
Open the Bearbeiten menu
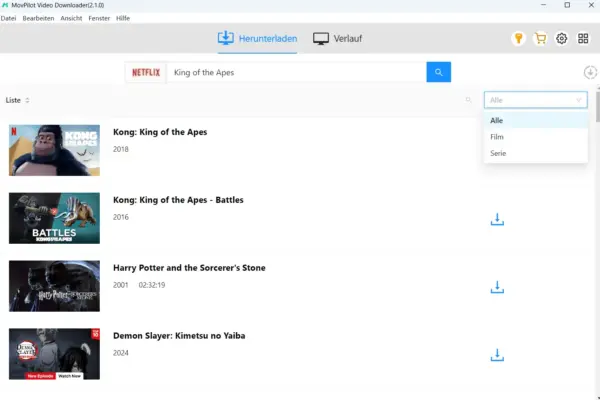(38, 18)
